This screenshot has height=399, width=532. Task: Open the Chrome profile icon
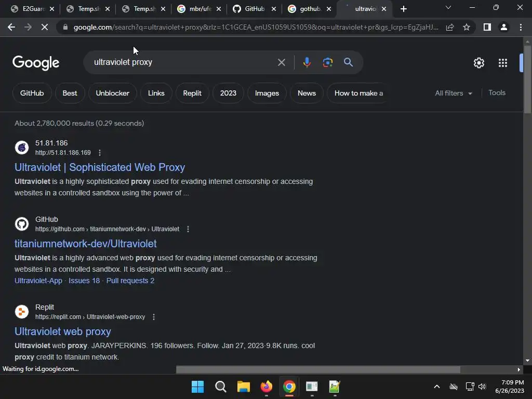click(x=504, y=27)
